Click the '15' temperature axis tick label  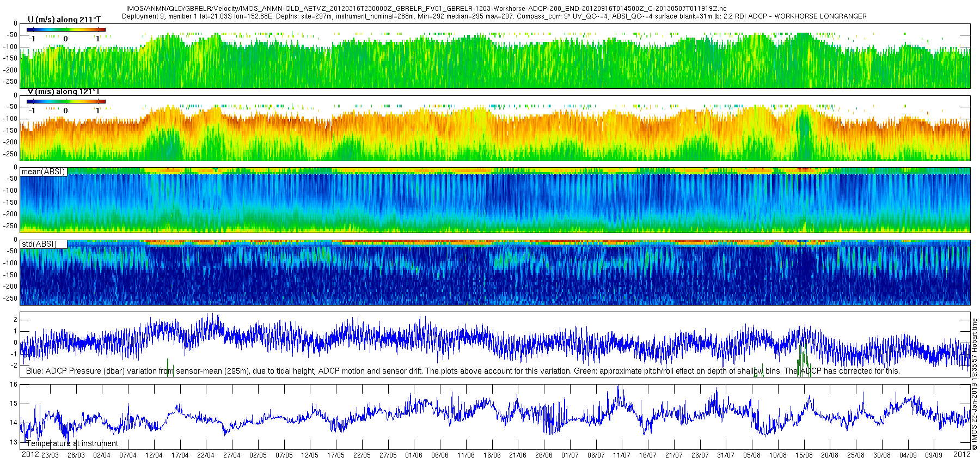(14, 404)
